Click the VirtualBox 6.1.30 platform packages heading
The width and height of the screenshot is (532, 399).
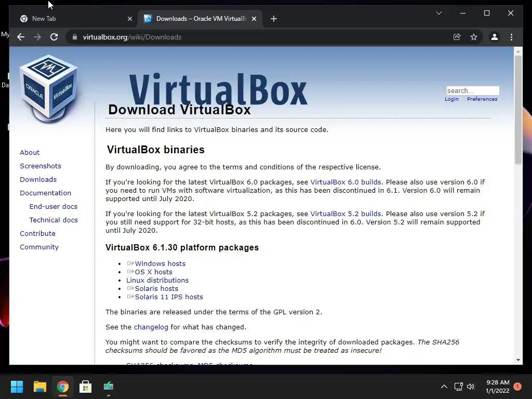182,248
